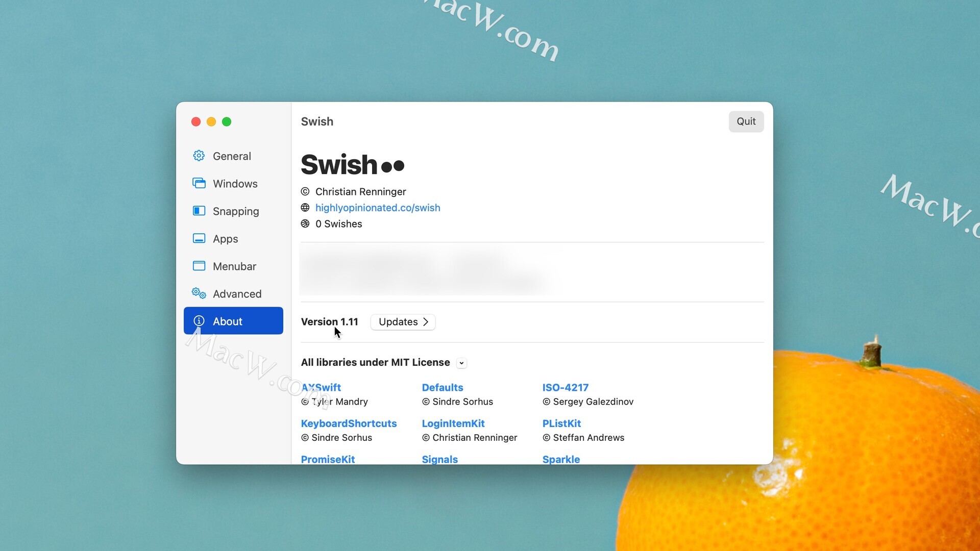Open the ISO-4217 library link
The image size is (980, 551).
point(566,388)
